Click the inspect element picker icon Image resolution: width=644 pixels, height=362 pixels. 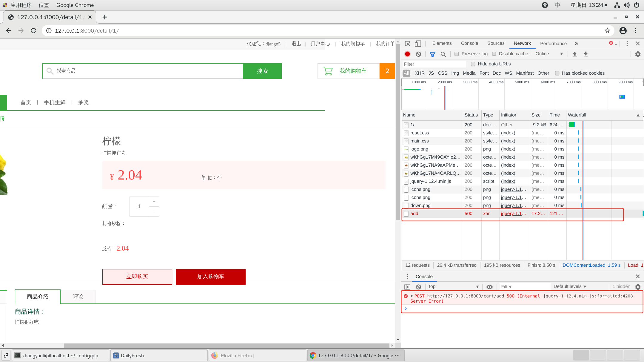click(x=408, y=44)
